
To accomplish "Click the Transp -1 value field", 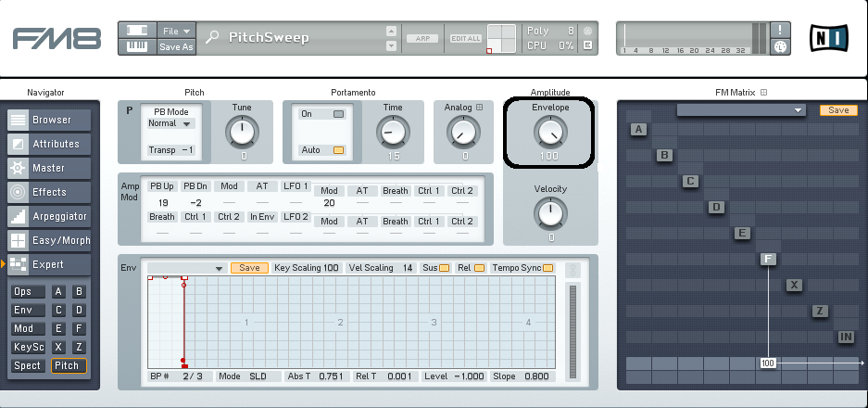I will pos(171,150).
